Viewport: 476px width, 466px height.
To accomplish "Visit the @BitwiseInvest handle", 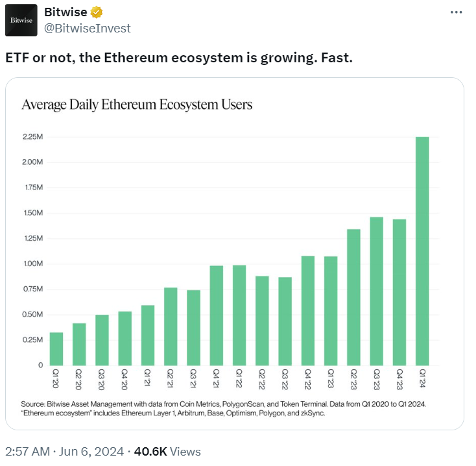I will coord(87,28).
